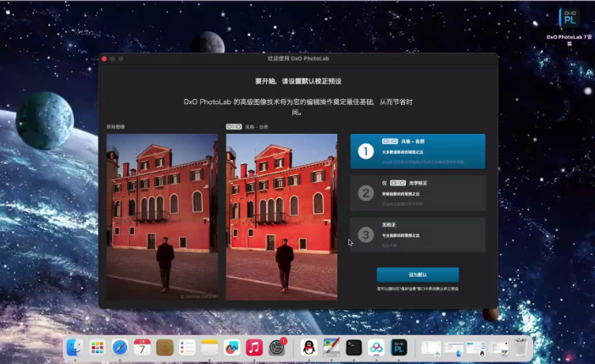Viewport: 595px width, 364px height.
Task: Click the DxO corrected image preview thumbnail
Action: click(281, 217)
